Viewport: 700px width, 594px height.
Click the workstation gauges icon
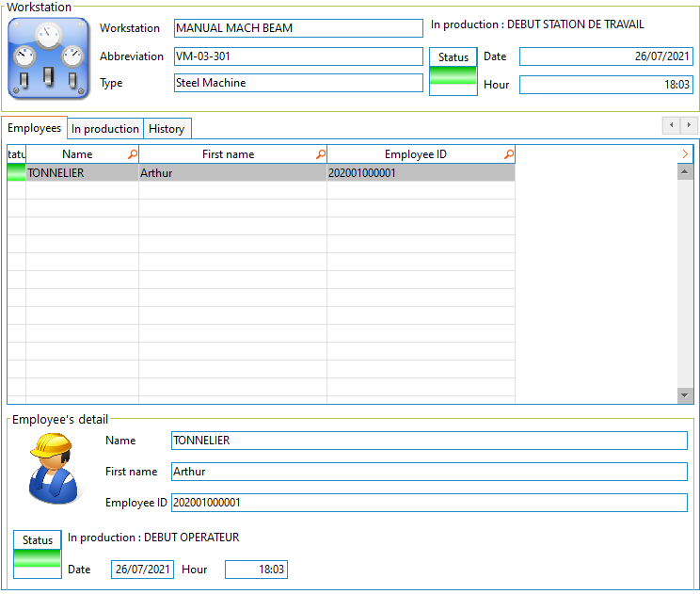click(x=49, y=59)
